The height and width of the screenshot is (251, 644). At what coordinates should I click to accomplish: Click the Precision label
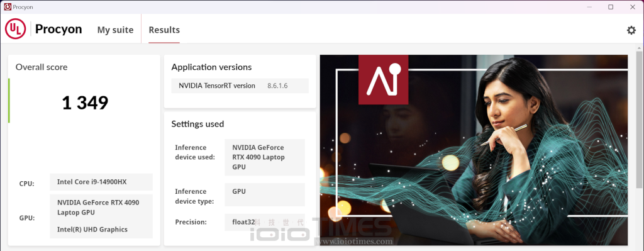(x=191, y=222)
